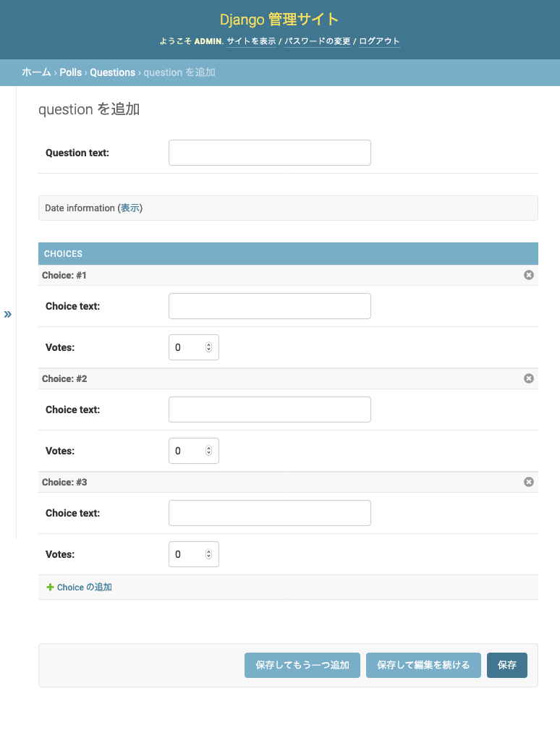This screenshot has width=560, height=738.
Task: Click the Votes field for Choice #1
Action: point(190,347)
